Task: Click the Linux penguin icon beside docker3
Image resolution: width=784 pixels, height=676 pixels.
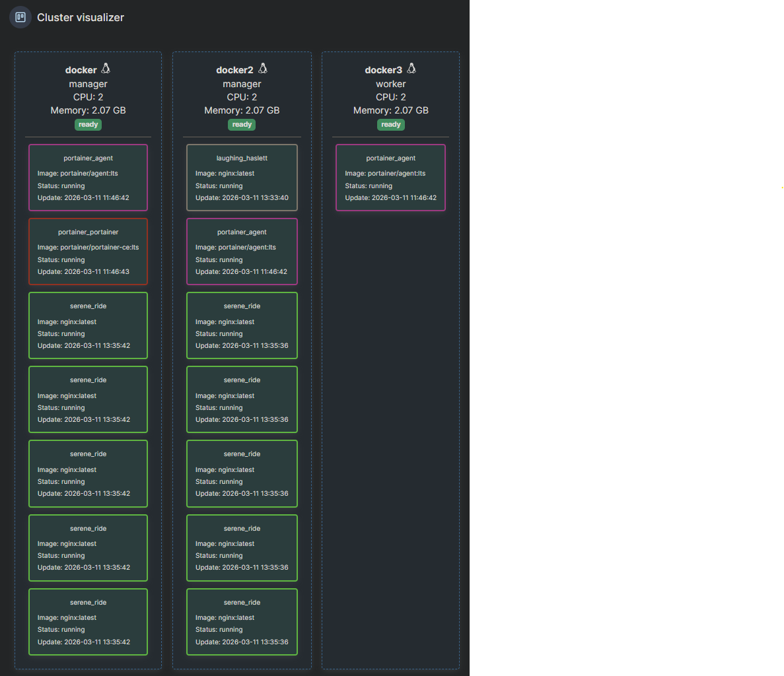Action: pos(411,69)
